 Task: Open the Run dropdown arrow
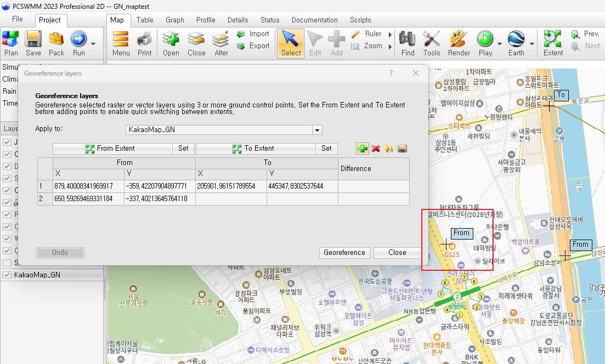point(93,44)
